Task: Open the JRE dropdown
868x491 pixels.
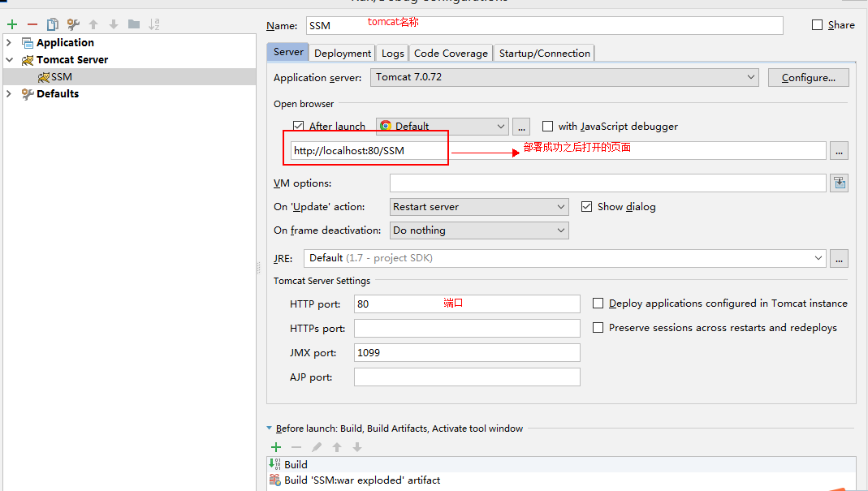Action: 565,258
